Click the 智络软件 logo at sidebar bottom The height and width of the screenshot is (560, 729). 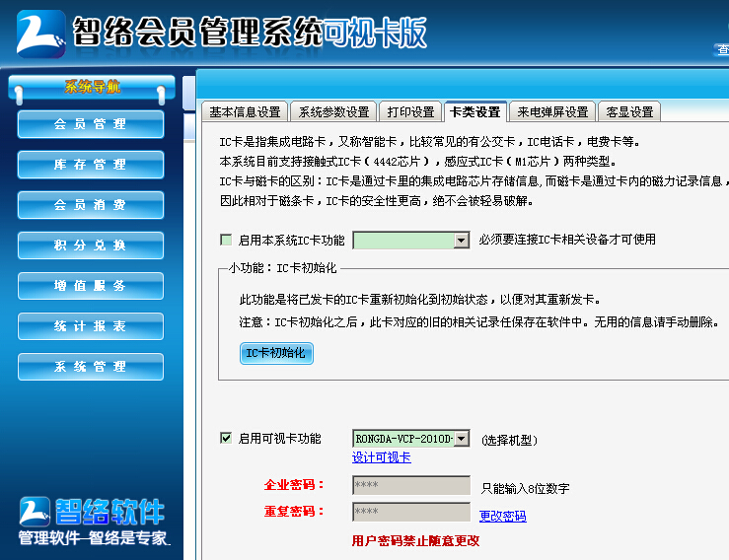point(92,512)
